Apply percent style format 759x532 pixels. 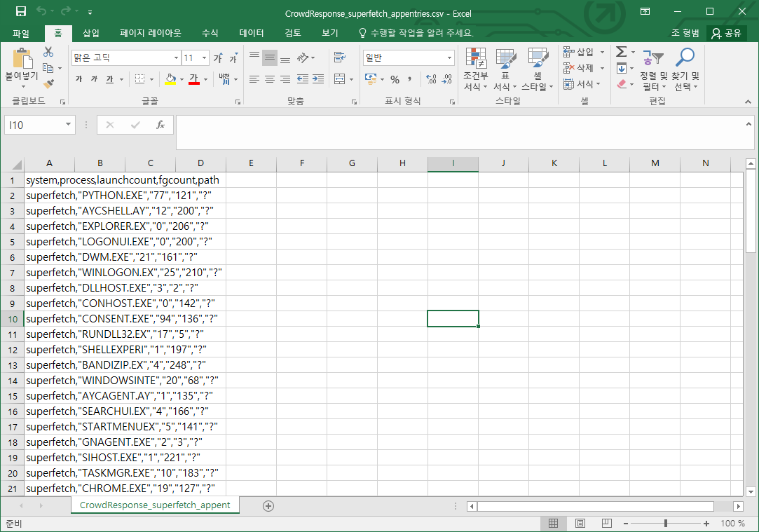395,79
